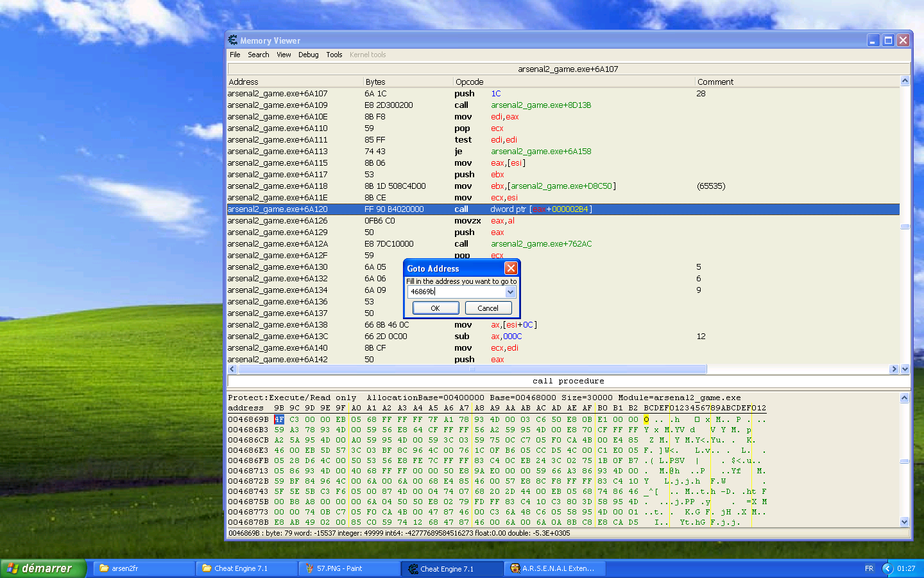Click the address input field

point(456,292)
